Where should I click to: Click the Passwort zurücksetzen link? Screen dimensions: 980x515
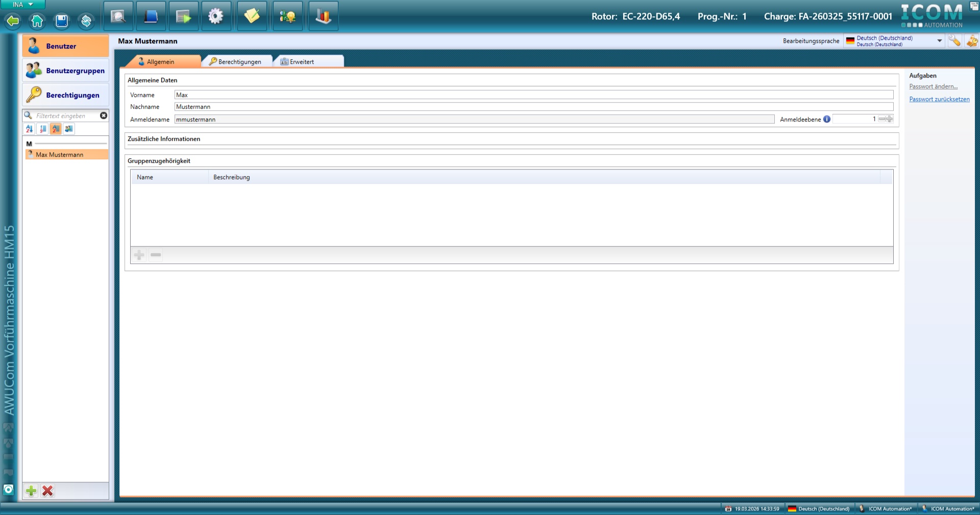coord(939,100)
